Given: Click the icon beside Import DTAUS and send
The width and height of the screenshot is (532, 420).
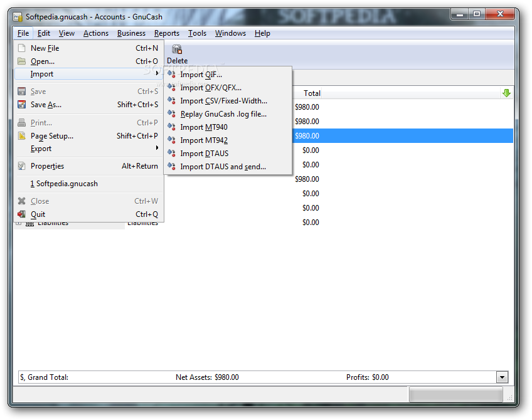Looking at the screenshot, I should pyautogui.click(x=172, y=167).
